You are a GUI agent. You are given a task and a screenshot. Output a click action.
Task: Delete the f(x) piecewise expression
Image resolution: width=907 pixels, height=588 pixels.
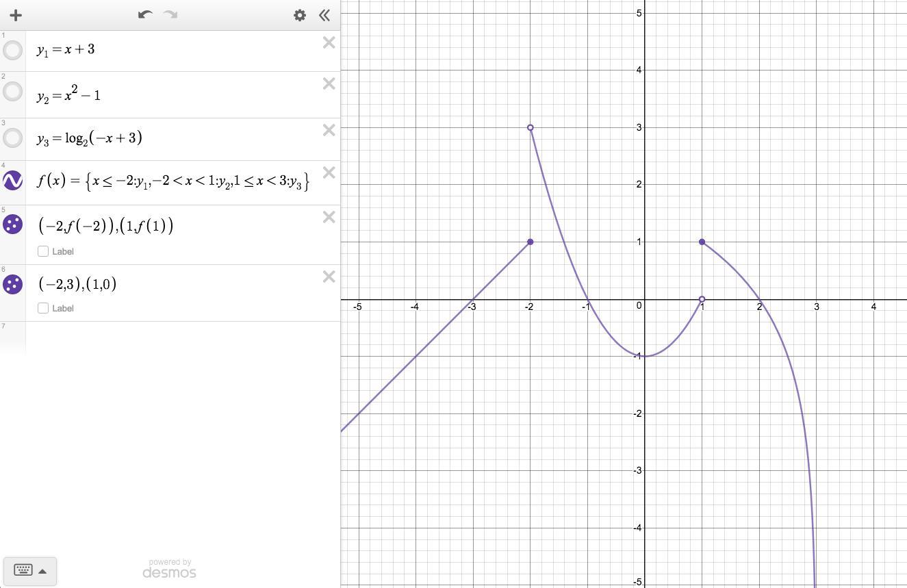tap(329, 172)
